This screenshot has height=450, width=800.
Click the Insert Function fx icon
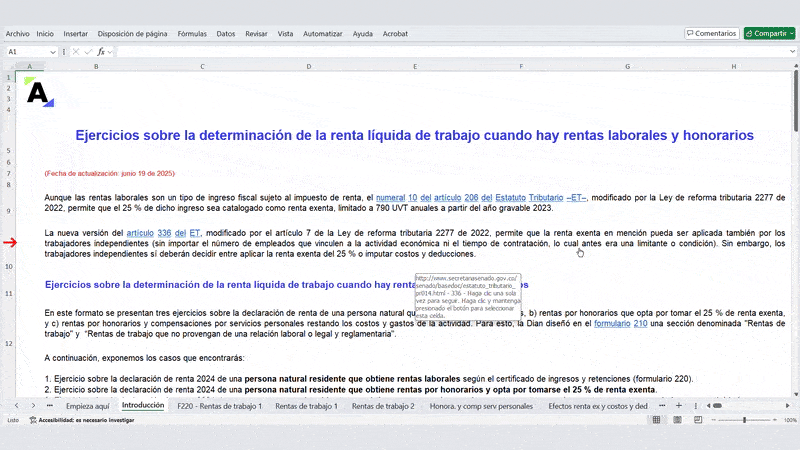tap(101, 51)
